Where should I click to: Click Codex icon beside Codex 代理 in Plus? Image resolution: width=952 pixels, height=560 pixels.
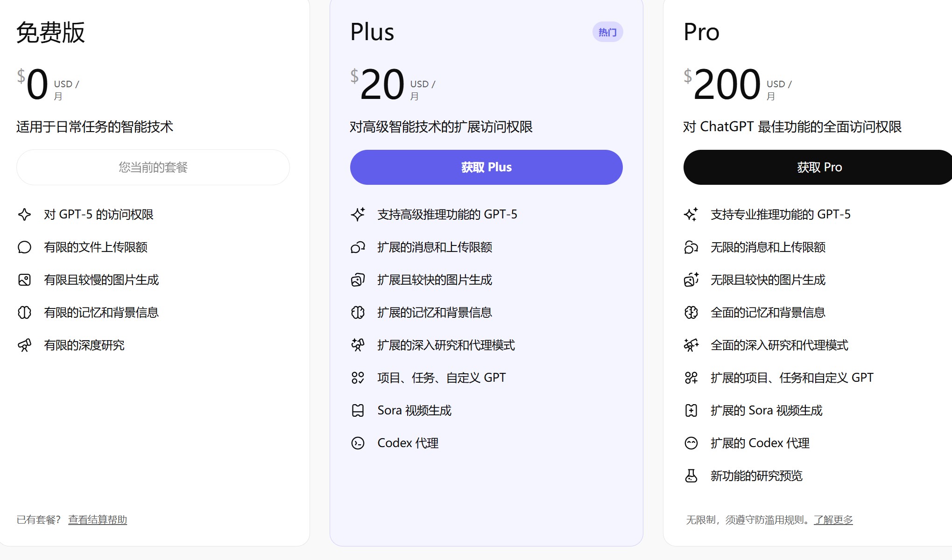(x=358, y=443)
